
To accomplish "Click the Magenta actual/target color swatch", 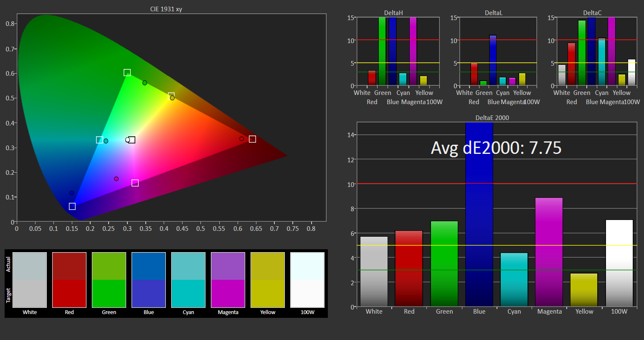I will (x=228, y=280).
